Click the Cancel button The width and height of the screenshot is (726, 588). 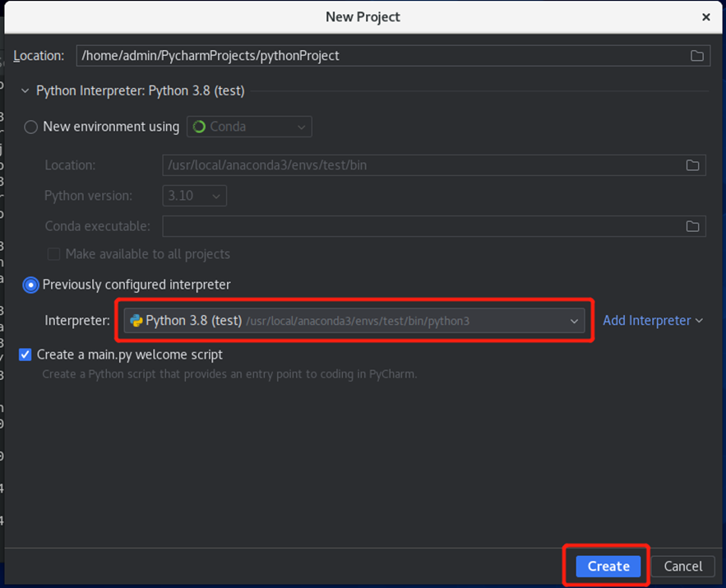point(683,567)
